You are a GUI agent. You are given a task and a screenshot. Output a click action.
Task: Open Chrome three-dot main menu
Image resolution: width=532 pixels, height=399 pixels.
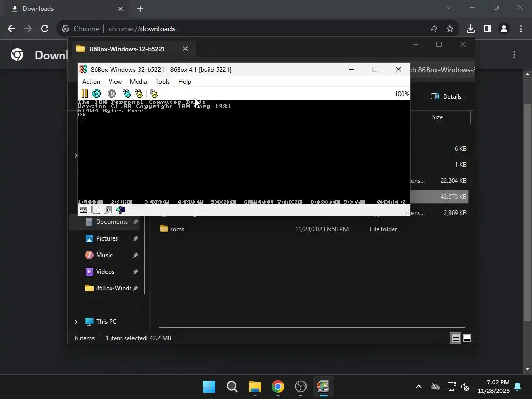[521, 29]
